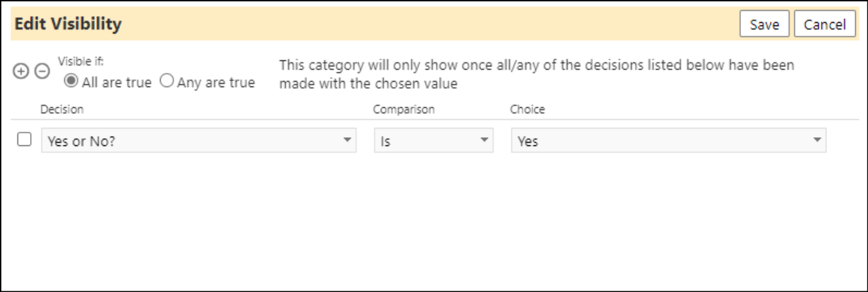Click the 'Comparison' column label
This screenshot has width=868, height=292.
click(404, 109)
